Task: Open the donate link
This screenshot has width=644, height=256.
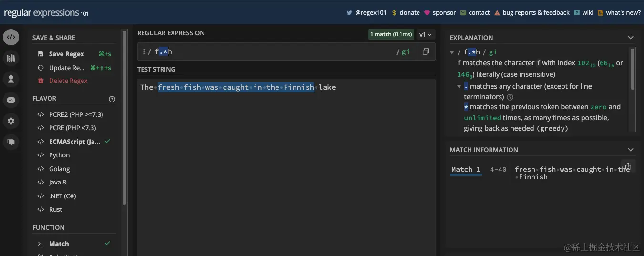Action: pyautogui.click(x=406, y=13)
